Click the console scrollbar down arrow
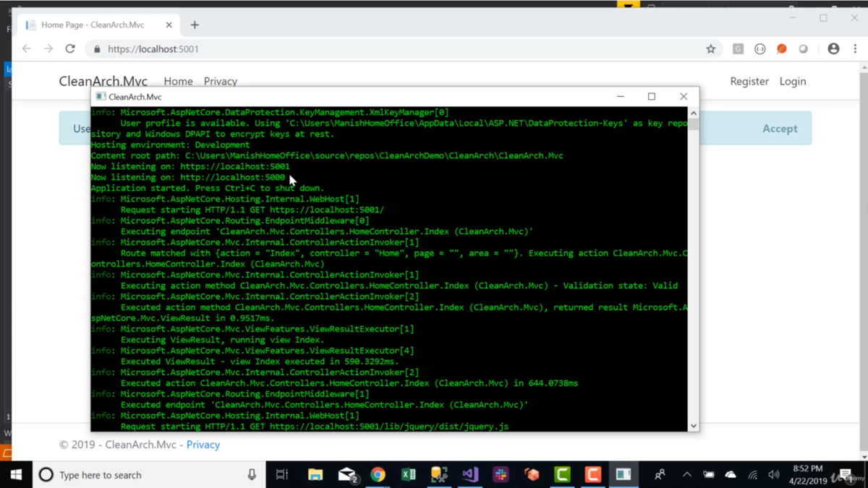 click(x=693, y=426)
